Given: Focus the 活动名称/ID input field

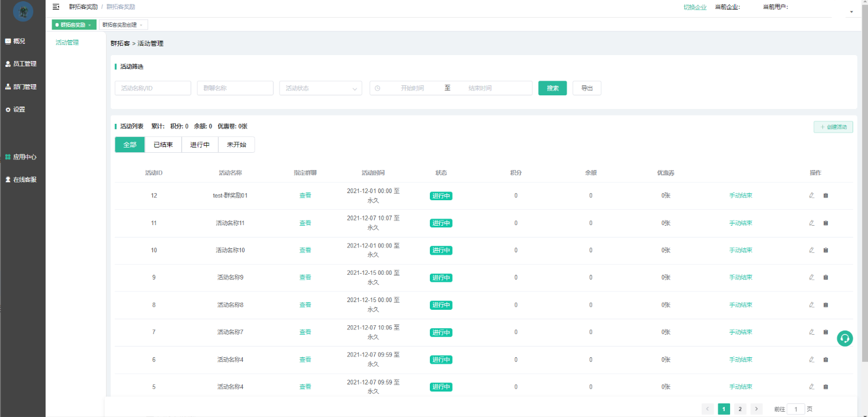Looking at the screenshot, I should coord(153,88).
